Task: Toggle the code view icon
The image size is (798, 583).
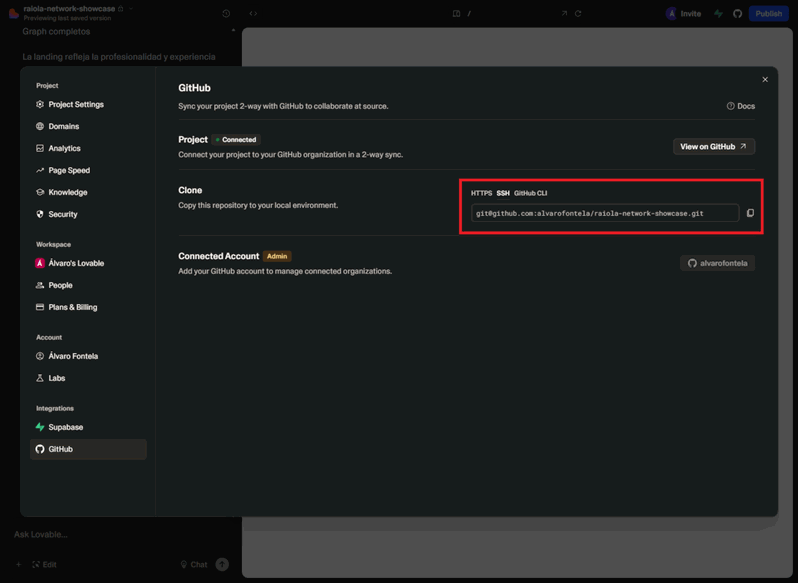Action: pos(253,14)
